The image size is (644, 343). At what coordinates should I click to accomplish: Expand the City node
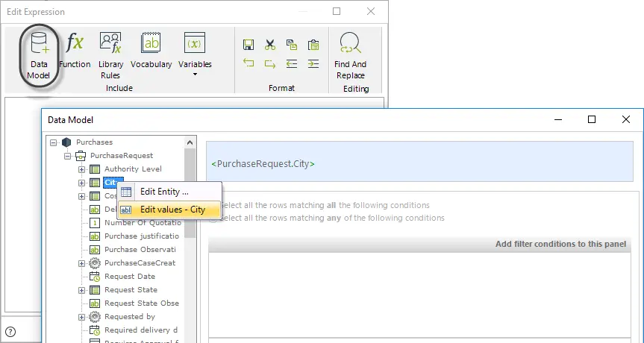tap(82, 183)
